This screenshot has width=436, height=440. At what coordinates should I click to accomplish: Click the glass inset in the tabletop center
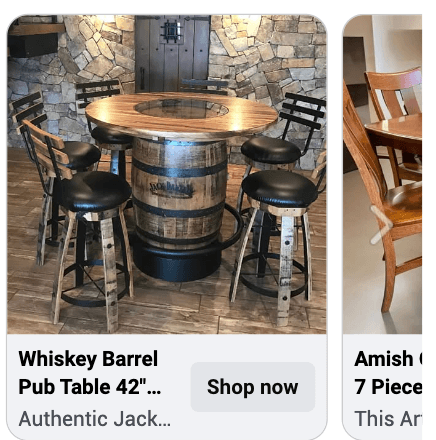point(182,108)
